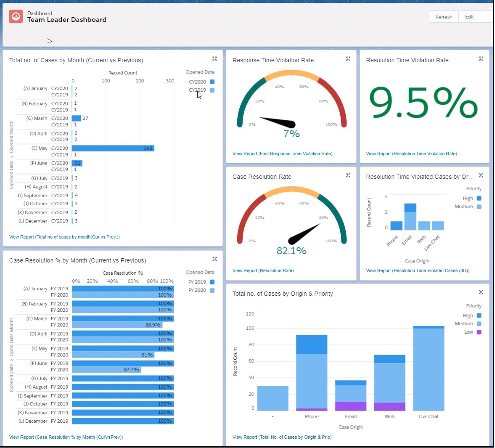This screenshot has height=448, width=495.
Task: Expand the Response Time Violation Rate gauge
Action: point(348,59)
